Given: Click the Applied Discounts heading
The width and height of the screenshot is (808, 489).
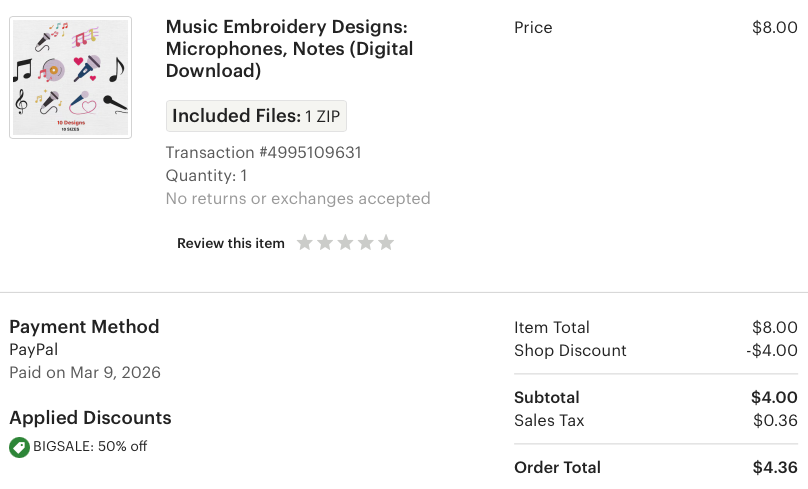Looking at the screenshot, I should click(90, 418).
